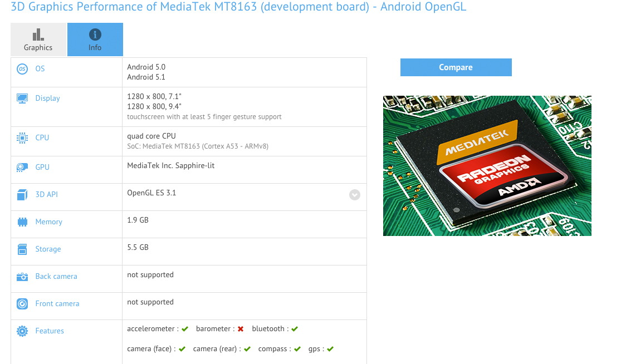Click the CPU chip icon

(22, 137)
